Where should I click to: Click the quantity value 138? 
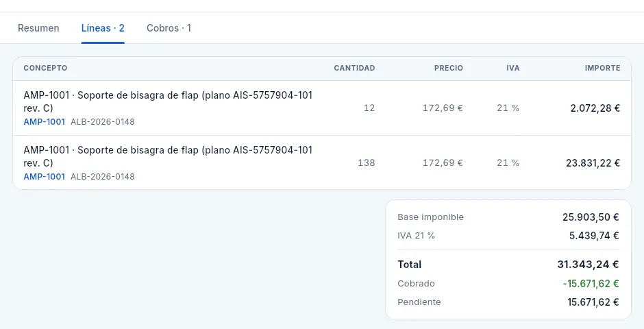coord(367,163)
